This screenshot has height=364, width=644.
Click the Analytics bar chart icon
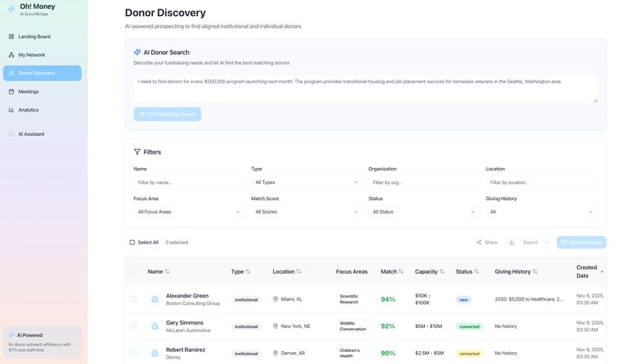pos(11,110)
